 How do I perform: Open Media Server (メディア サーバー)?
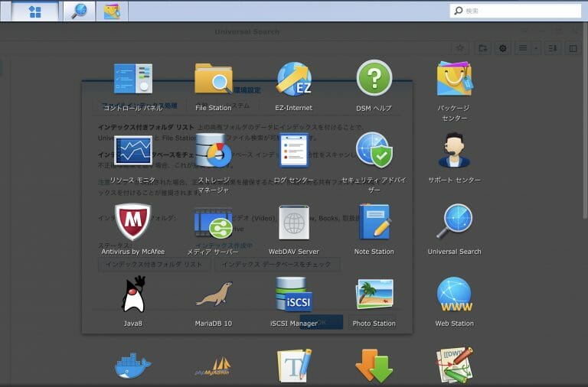coord(214,223)
